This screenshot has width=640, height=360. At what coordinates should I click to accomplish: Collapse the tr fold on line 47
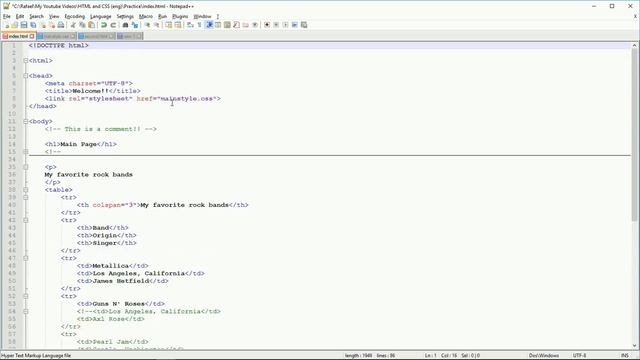[26, 258]
